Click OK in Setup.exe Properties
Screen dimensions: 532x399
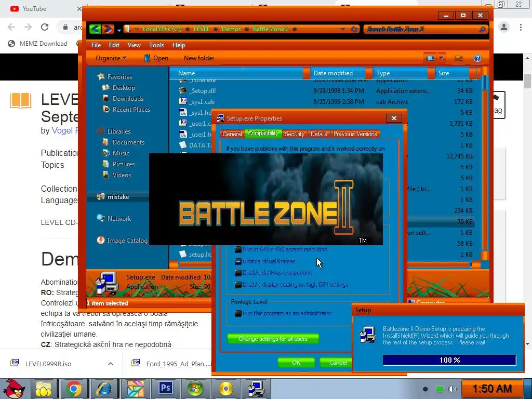(x=296, y=362)
